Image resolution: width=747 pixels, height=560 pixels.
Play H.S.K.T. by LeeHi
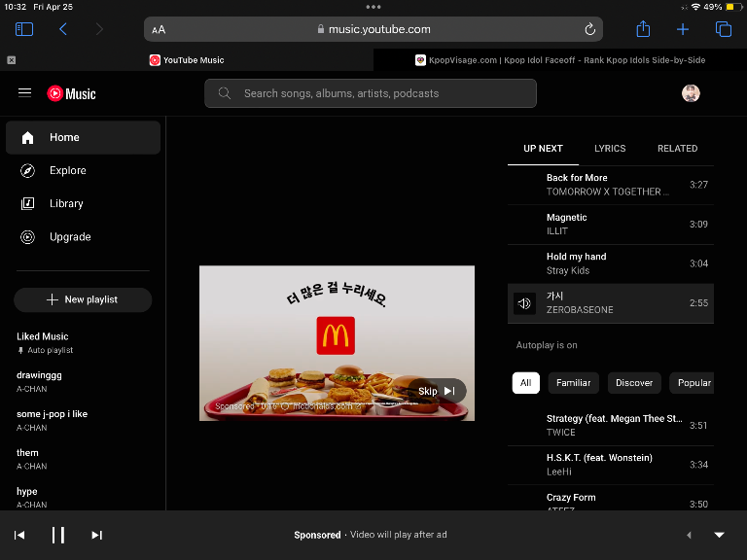tap(611, 465)
